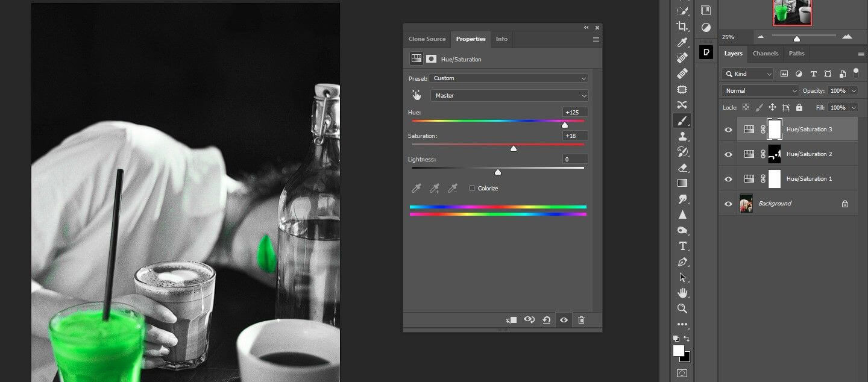Toggle visibility of Hue/Saturation 2 layer

[728, 154]
